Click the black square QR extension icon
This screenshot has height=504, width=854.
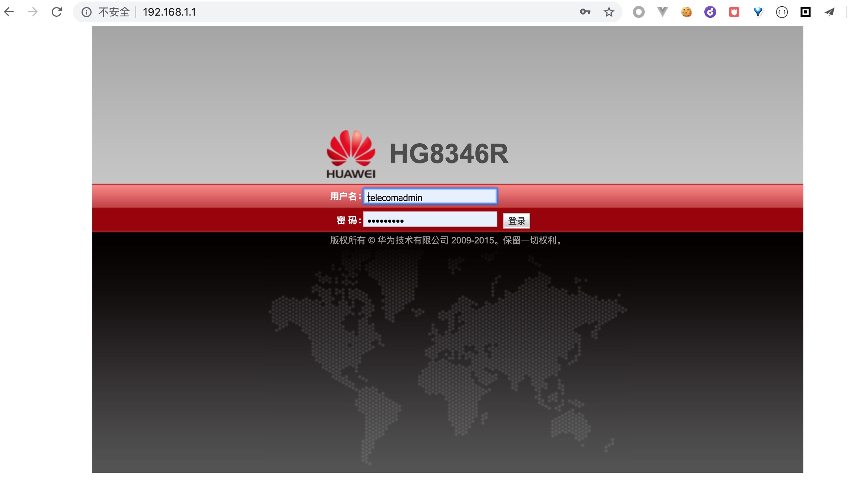click(805, 12)
